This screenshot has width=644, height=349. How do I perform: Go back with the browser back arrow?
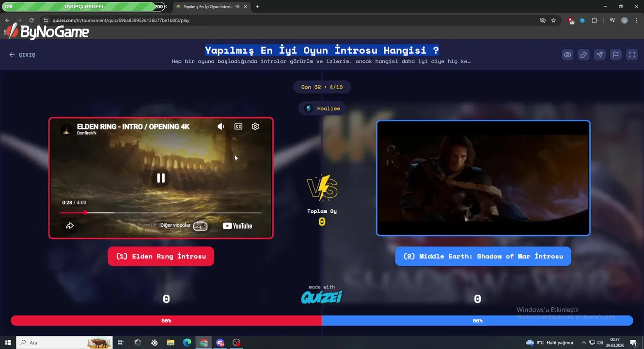coord(7,20)
